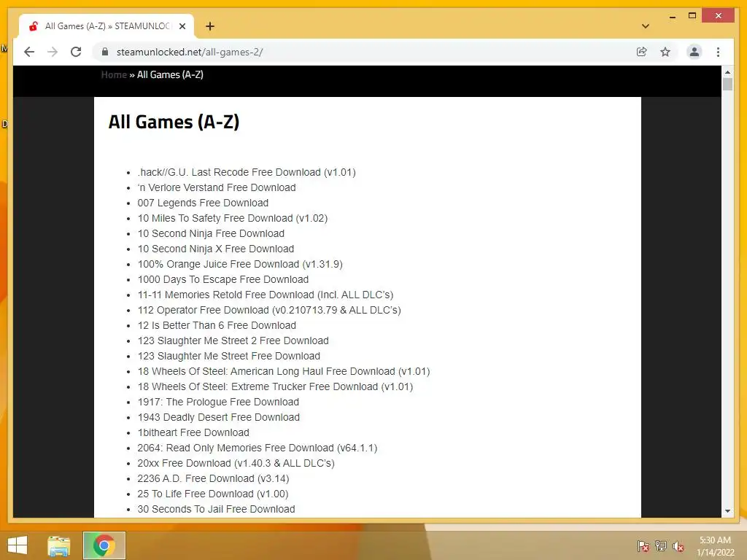Open the Windows Start button

click(18, 545)
